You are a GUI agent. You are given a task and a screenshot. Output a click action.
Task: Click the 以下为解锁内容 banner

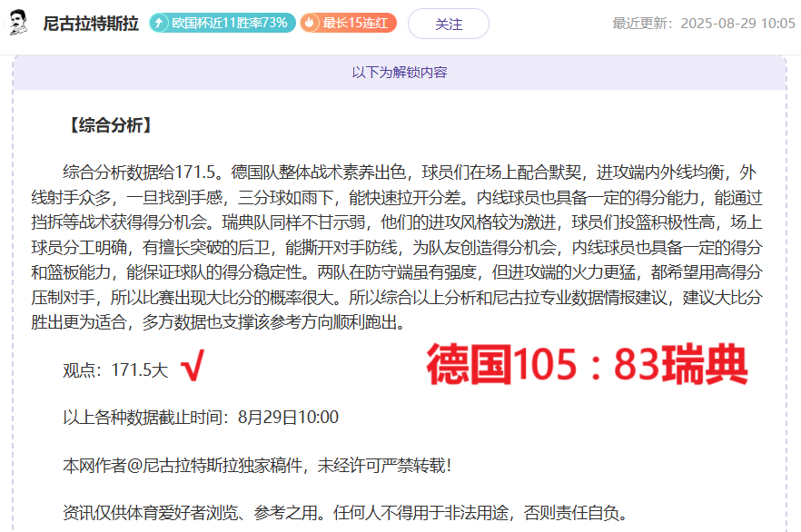tap(400, 73)
